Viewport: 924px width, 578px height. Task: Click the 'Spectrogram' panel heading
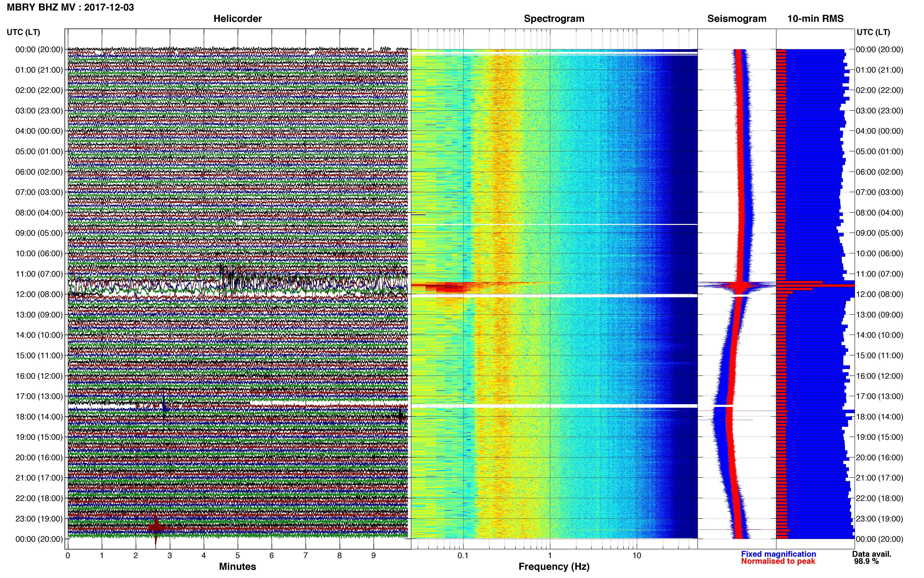pyautogui.click(x=554, y=19)
